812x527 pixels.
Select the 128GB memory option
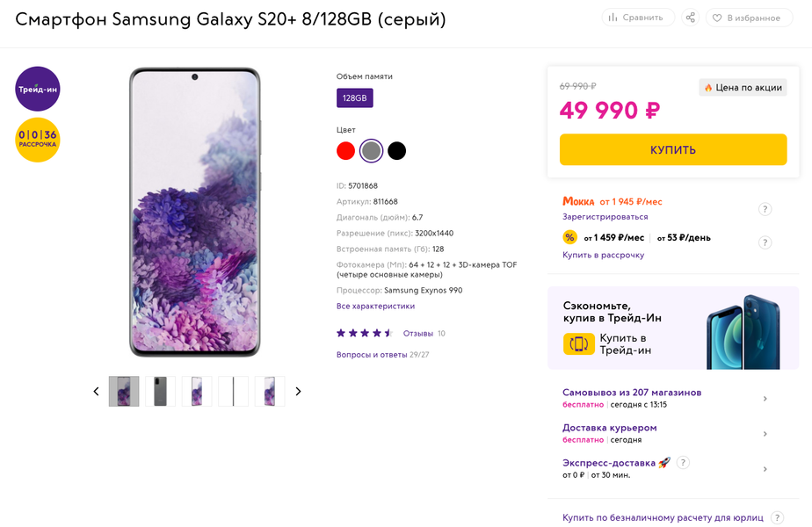click(355, 98)
